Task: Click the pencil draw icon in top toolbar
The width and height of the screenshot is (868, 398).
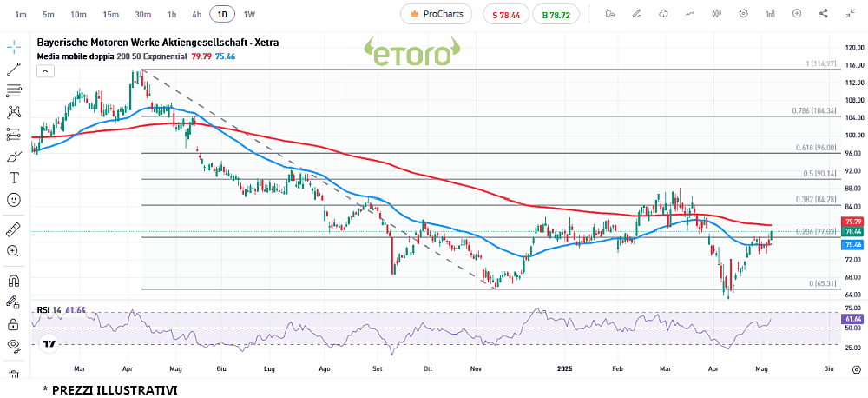Action: (636, 14)
